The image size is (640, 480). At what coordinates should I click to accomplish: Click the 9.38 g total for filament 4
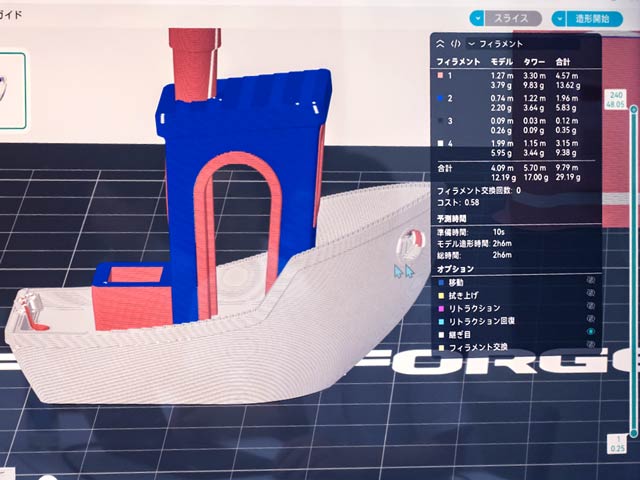[x=566, y=153]
